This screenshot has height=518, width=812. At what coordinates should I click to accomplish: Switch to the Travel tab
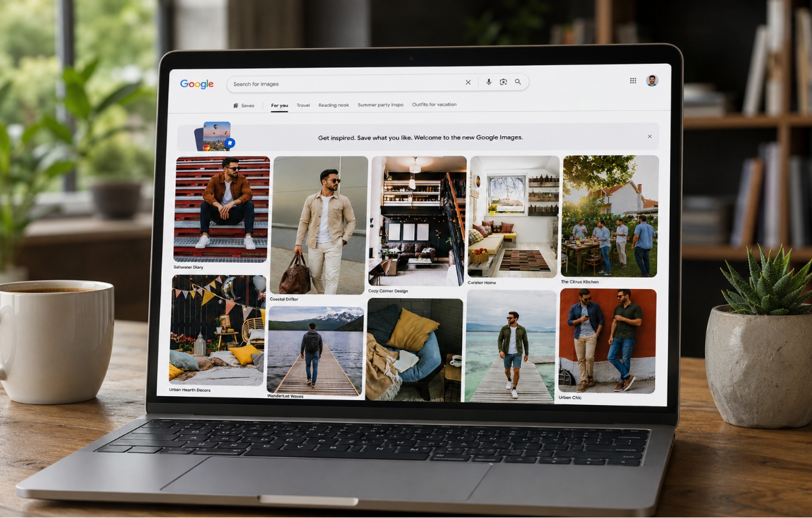click(x=303, y=105)
